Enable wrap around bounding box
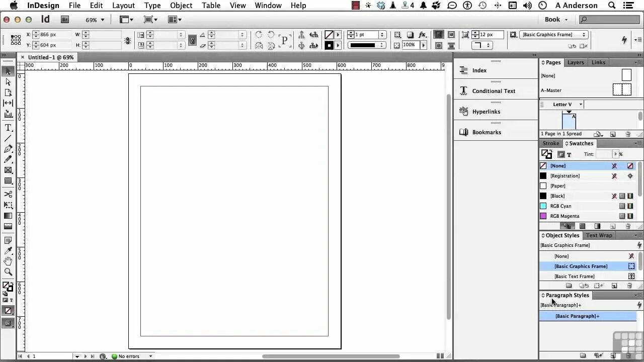644x362 pixels. click(x=451, y=35)
